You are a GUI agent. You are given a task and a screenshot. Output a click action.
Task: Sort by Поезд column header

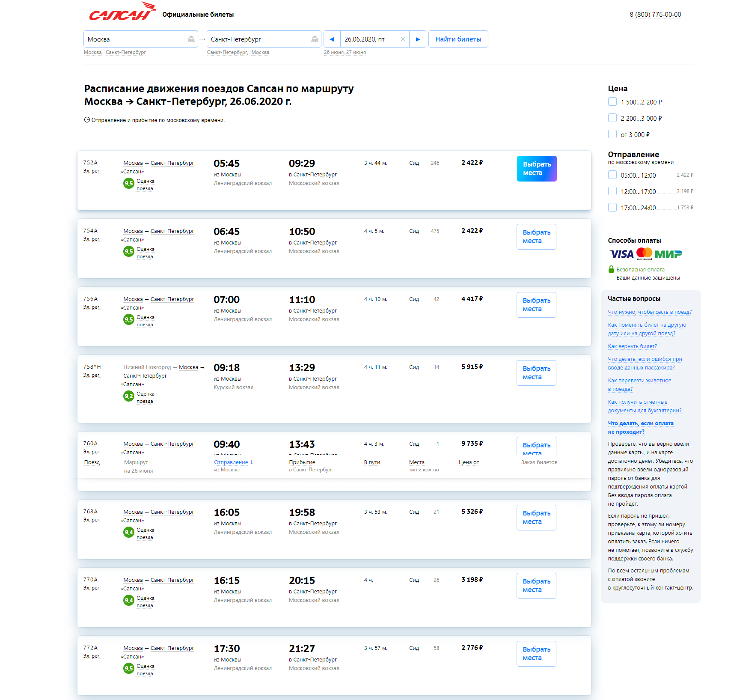(x=92, y=462)
